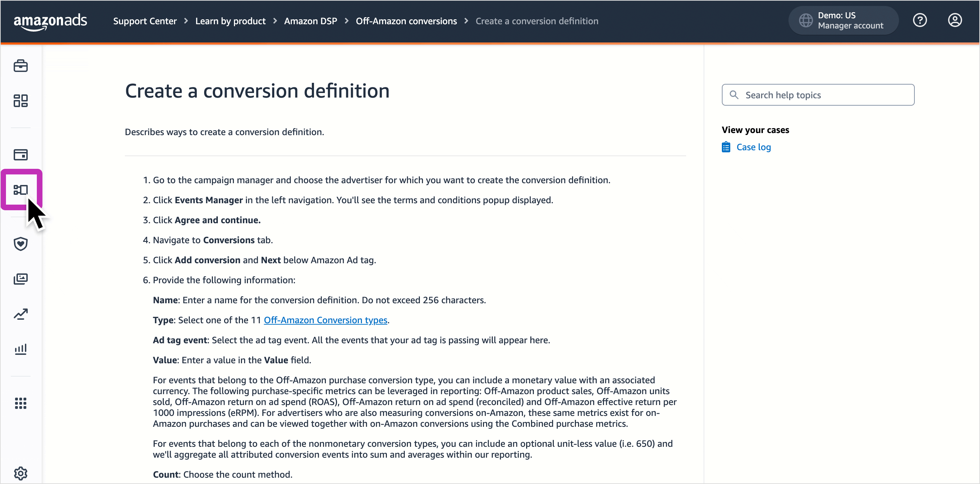Screen dimensions: 980x484
Task: Focus the Search help topics field
Action: 818,95
